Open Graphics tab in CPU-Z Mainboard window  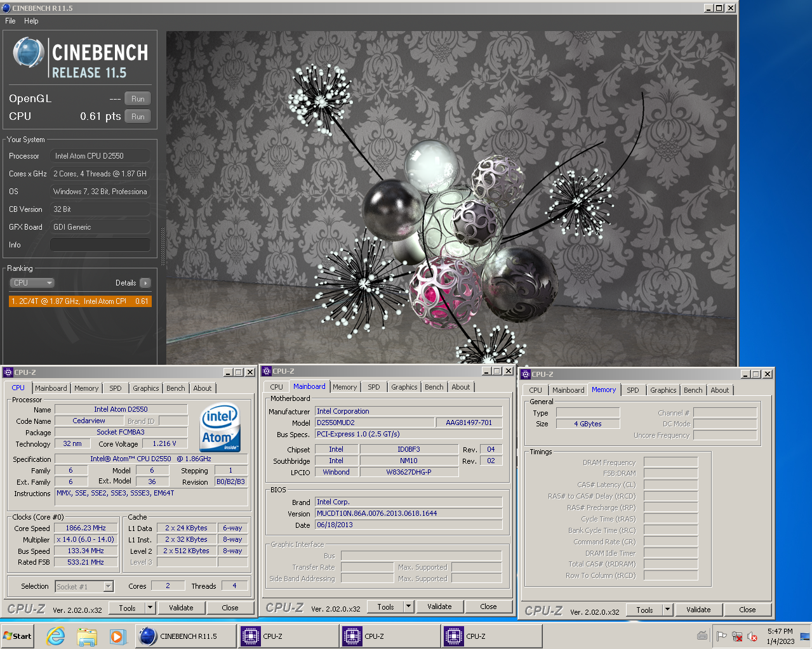pos(404,387)
